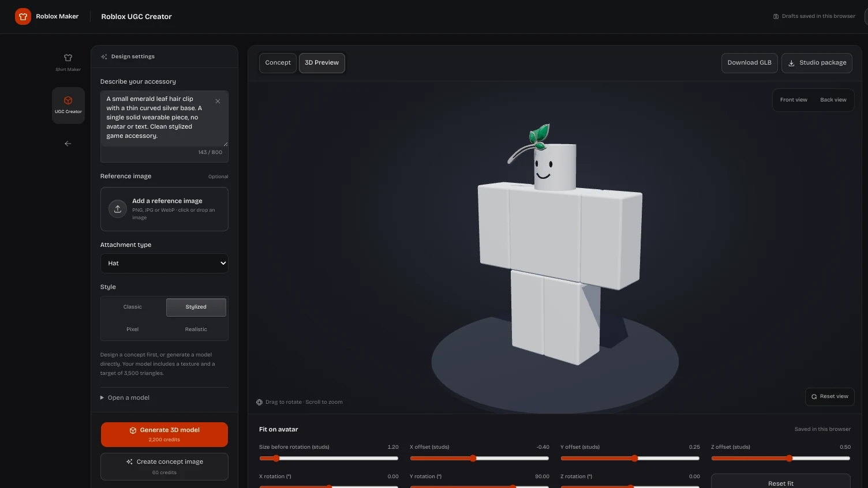Click the 143 / 800 character counter

click(210, 152)
